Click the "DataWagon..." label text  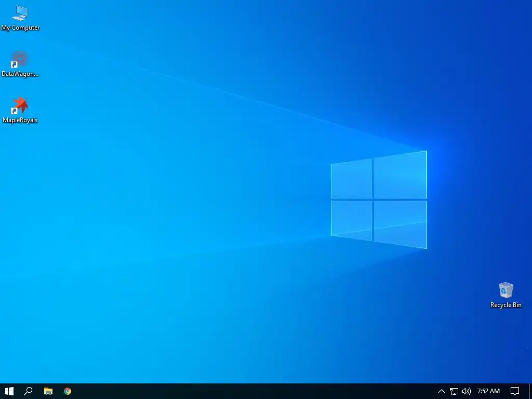coord(20,74)
